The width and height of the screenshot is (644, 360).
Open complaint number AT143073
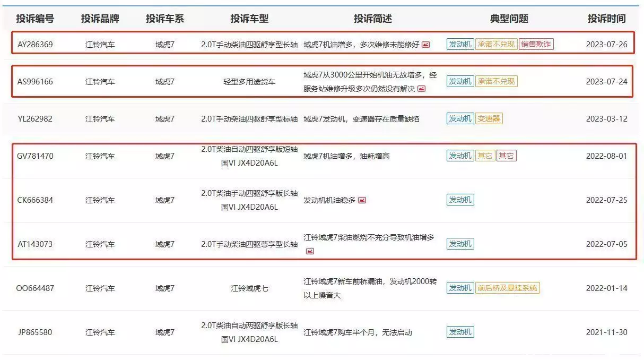click(x=35, y=244)
